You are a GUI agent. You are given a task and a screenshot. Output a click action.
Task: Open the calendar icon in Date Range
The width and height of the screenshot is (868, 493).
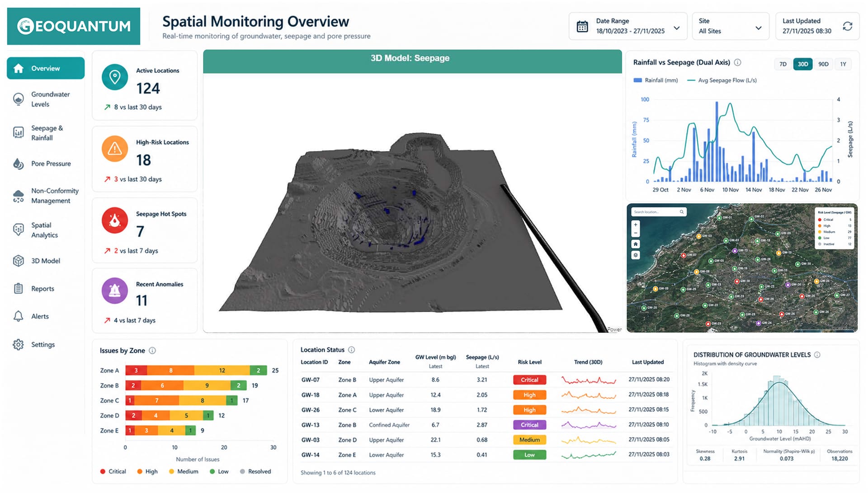pos(582,27)
